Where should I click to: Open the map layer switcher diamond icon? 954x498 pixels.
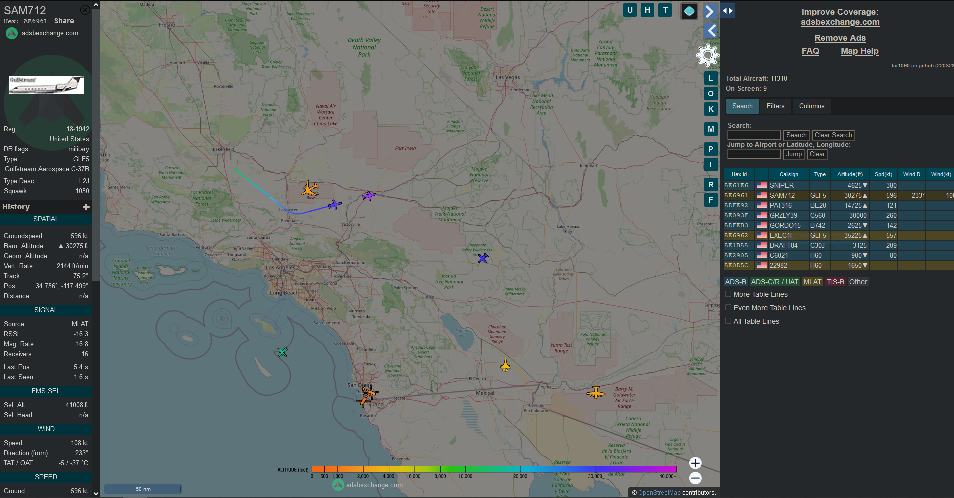click(689, 11)
